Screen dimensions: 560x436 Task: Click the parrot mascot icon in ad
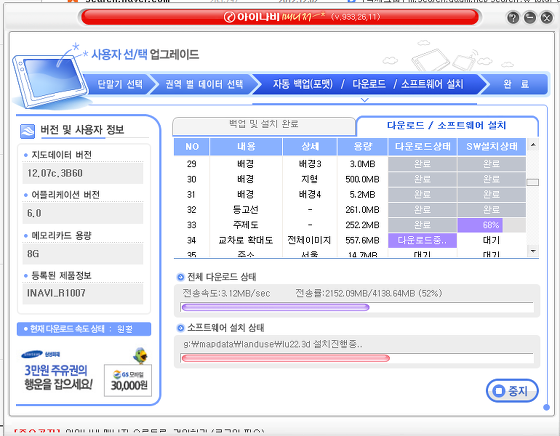coord(141,356)
